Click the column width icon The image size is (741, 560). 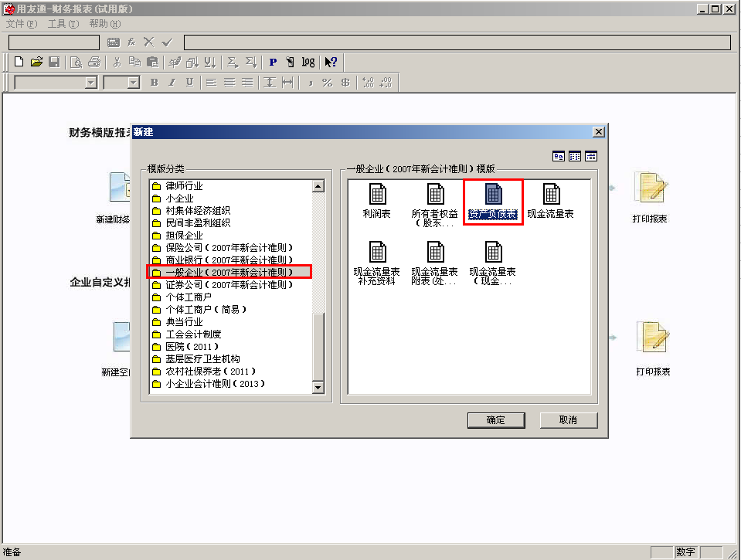(x=287, y=83)
